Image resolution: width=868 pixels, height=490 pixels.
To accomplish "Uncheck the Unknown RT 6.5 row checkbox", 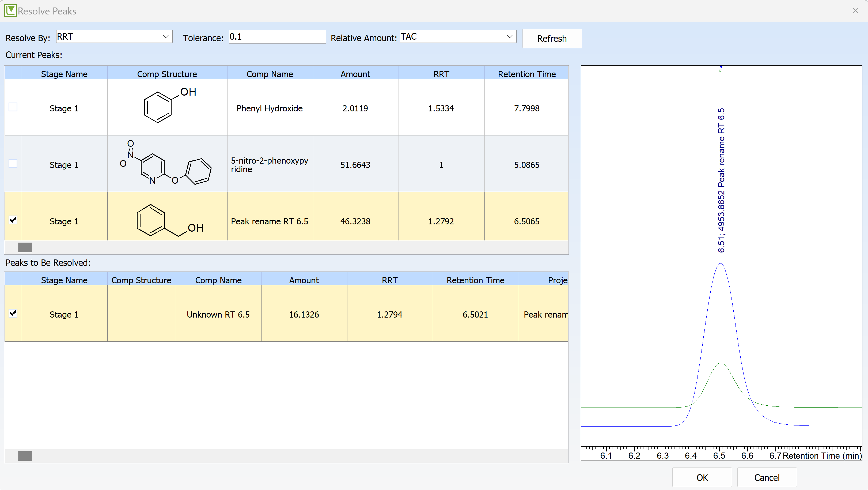I will tap(13, 313).
